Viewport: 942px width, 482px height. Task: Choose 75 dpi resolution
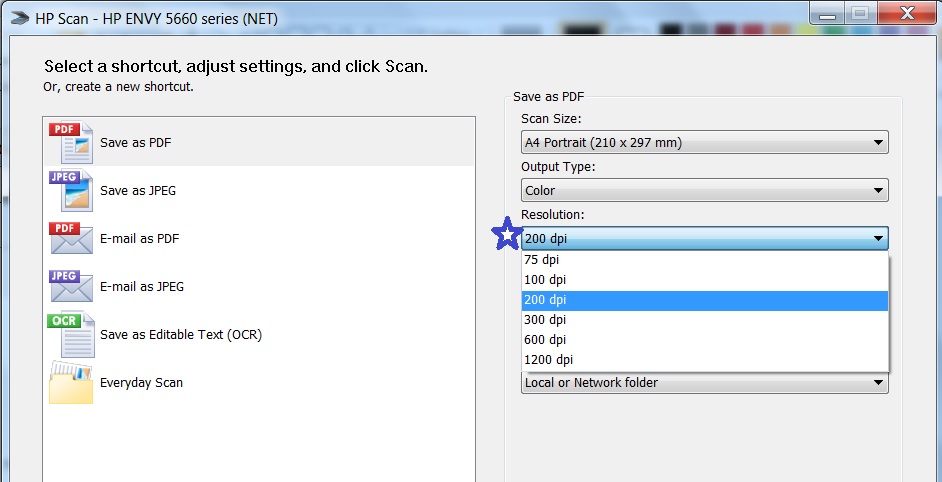[704, 260]
